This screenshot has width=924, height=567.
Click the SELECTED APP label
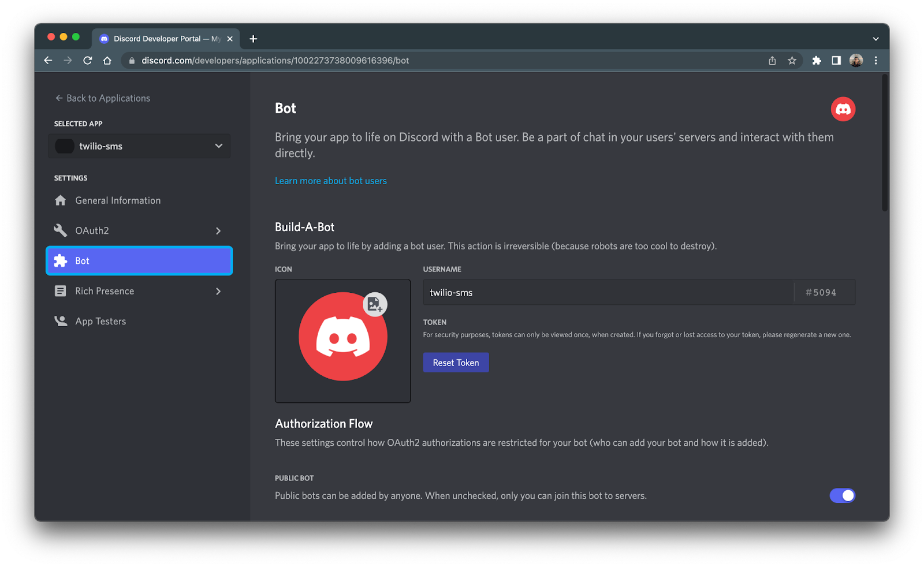pos(79,124)
